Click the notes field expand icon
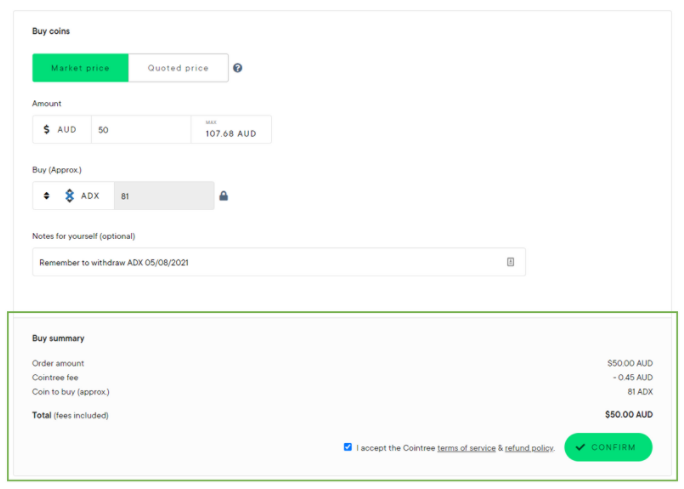684x489 pixels. (510, 262)
